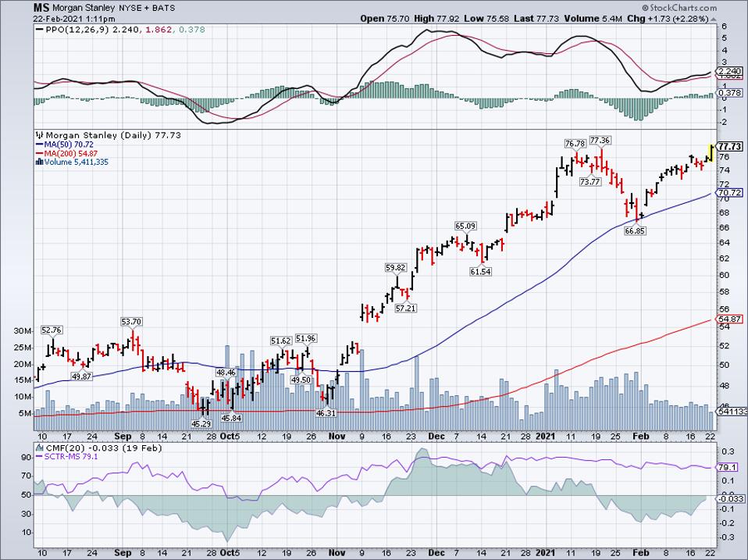Click the candlestick icon beside Morgan Stanley (Daily)
Screen dimensions: 748x560
(x=40, y=135)
